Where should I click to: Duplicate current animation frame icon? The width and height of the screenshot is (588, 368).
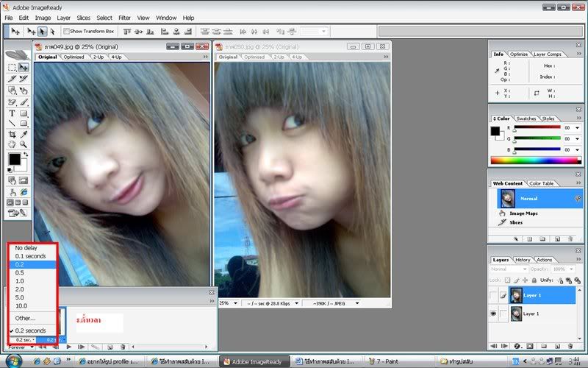(110, 347)
